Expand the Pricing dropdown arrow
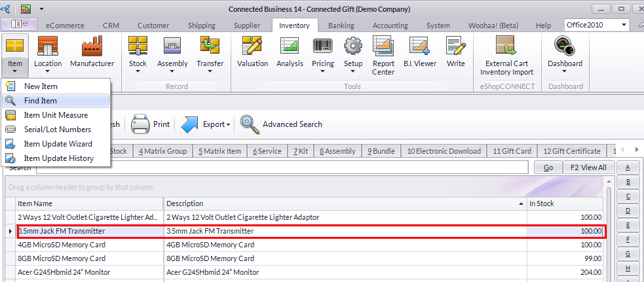The image size is (644, 282). [323, 71]
